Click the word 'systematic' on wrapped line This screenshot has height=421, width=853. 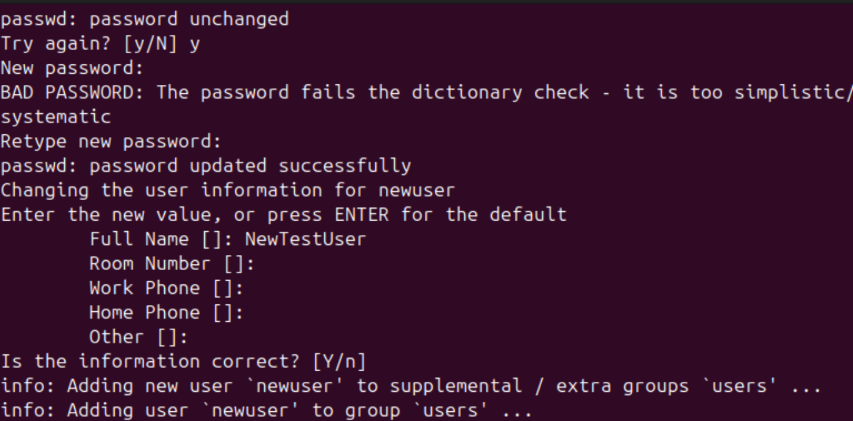click(56, 117)
